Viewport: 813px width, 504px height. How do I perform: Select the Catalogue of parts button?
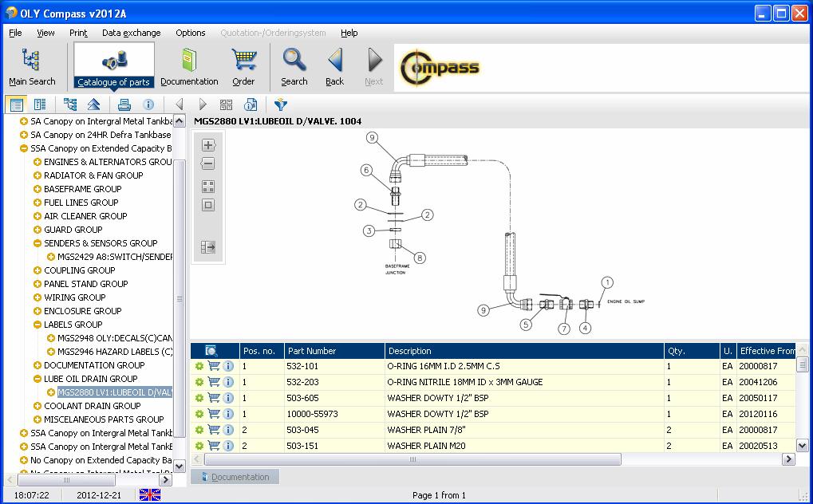tap(113, 65)
